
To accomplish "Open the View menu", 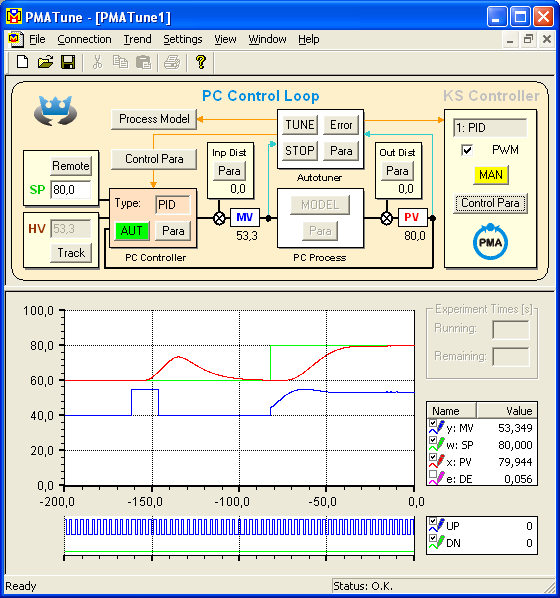I will point(225,39).
